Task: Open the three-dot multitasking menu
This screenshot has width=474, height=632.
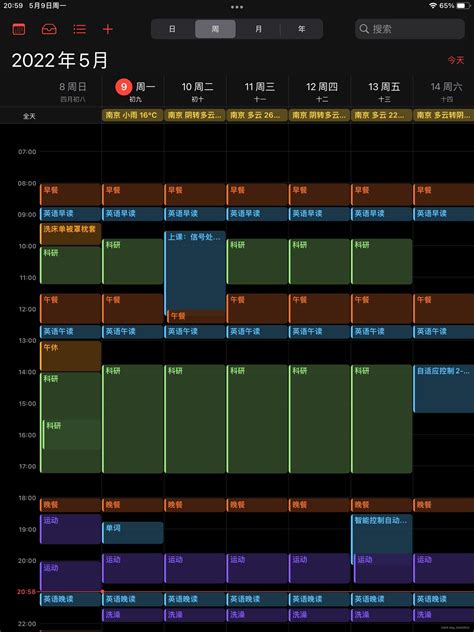Action: pyautogui.click(x=237, y=6)
